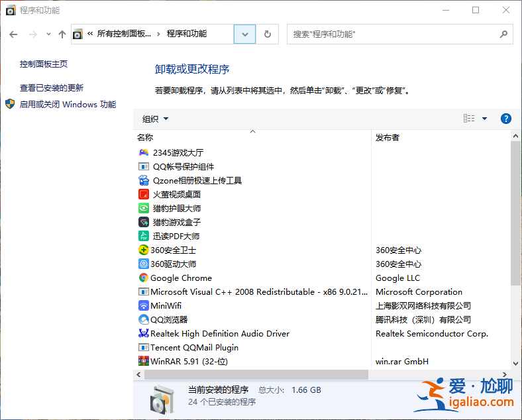Open the view options dropdown arrow

click(484, 119)
